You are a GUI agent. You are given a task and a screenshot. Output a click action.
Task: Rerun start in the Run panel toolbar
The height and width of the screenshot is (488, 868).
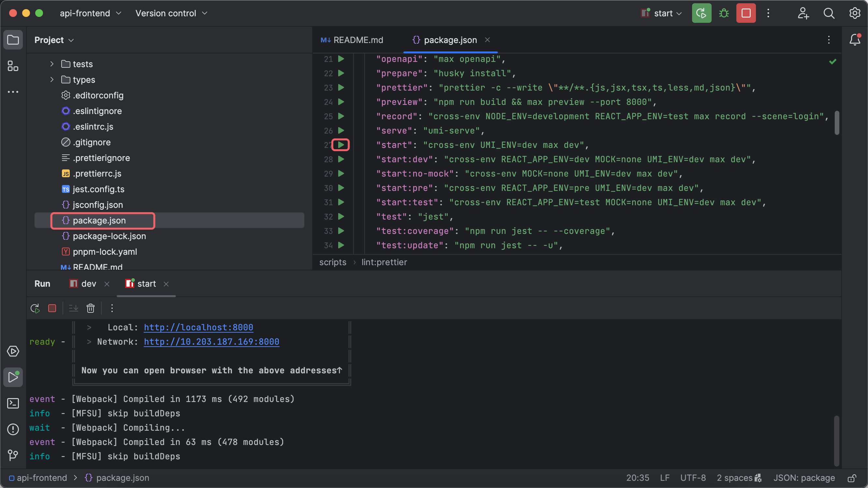point(35,308)
